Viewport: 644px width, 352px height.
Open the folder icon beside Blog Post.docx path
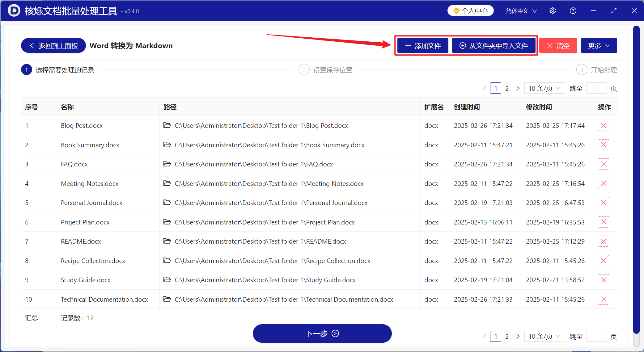tap(167, 125)
